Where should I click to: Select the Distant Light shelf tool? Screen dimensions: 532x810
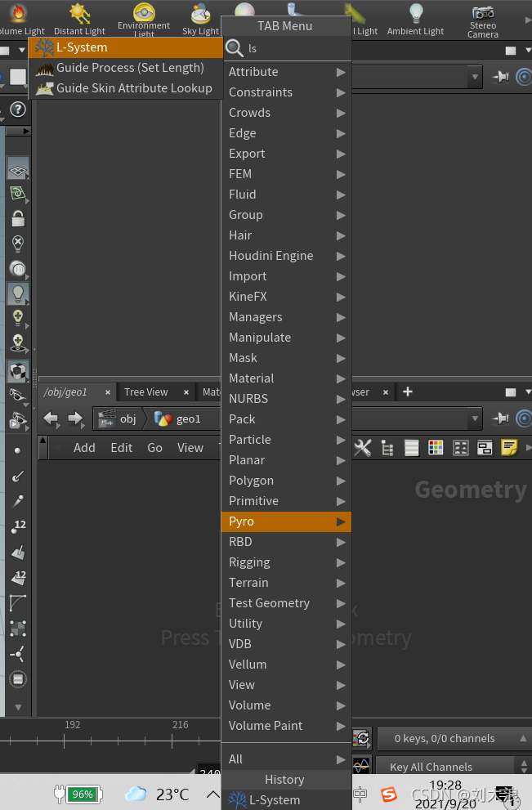tap(79, 20)
